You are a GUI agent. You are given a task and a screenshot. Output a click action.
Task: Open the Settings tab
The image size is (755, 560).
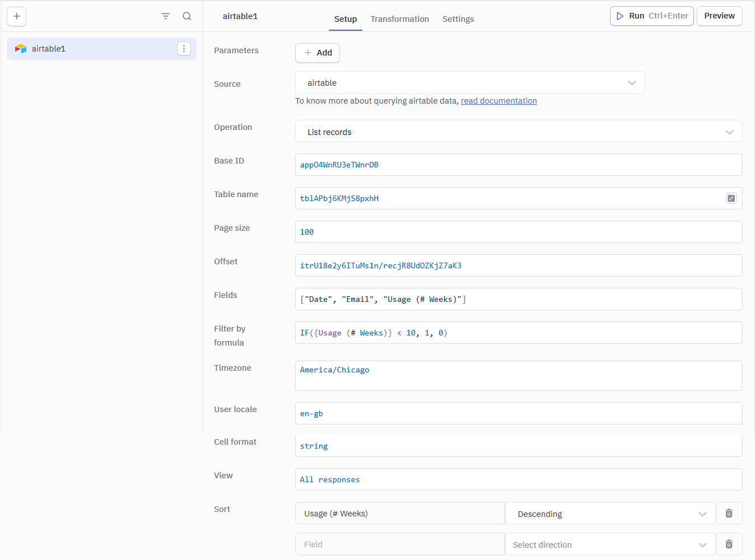coord(458,19)
